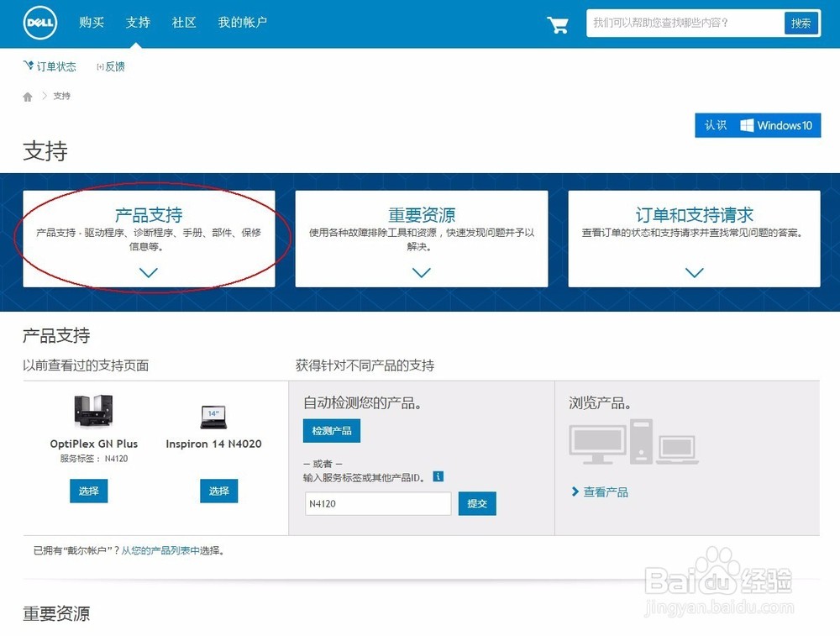Click the 重要资源 card title

click(422, 215)
